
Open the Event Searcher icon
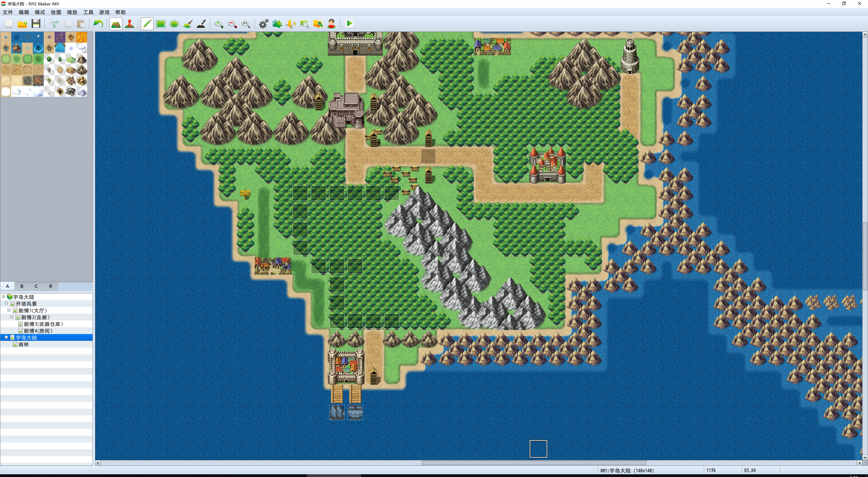coord(304,24)
